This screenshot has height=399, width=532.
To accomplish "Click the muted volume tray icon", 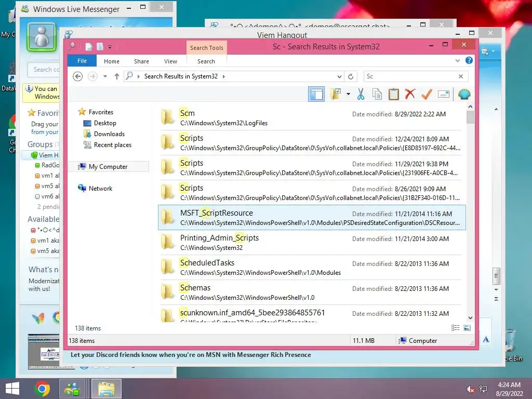I will tap(470, 389).
